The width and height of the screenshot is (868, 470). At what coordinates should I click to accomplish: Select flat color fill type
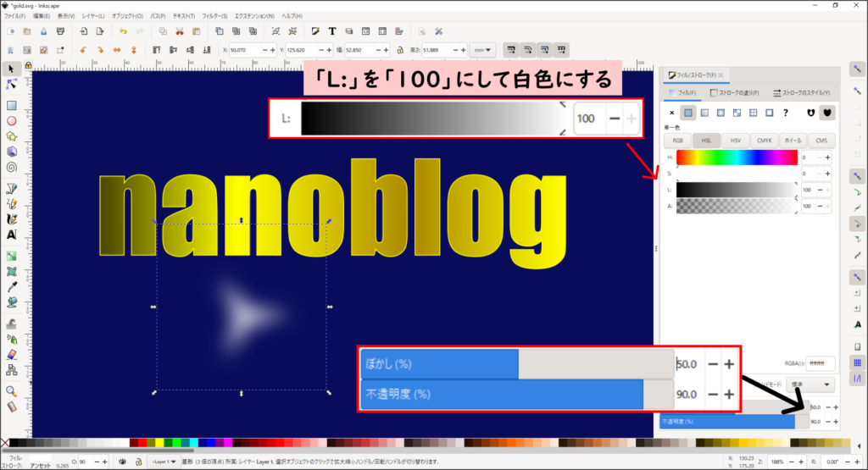[688, 112]
